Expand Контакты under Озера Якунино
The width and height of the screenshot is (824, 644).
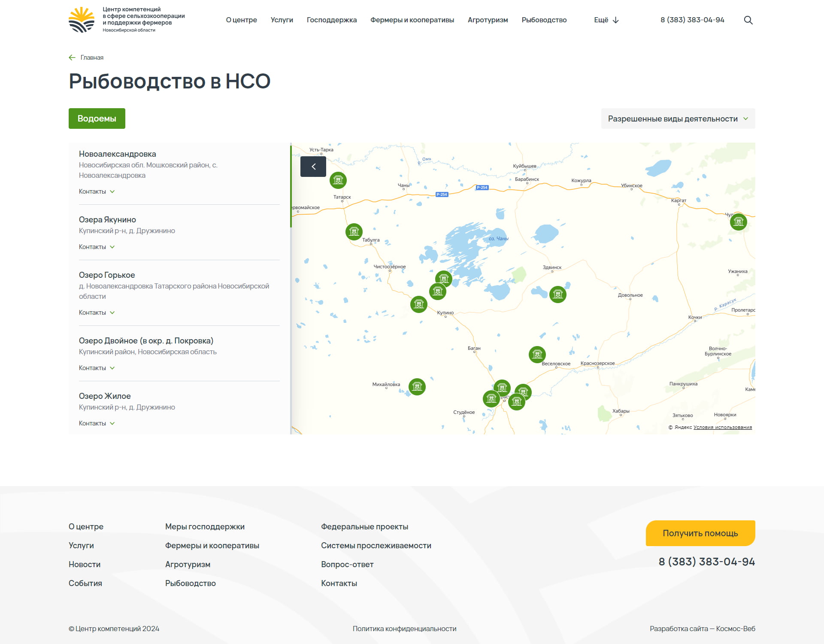[97, 247]
